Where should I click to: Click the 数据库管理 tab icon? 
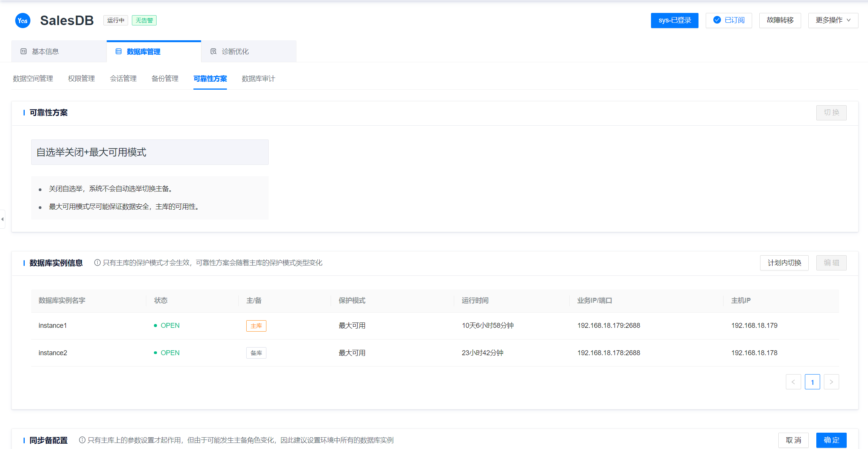[x=119, y=51]
